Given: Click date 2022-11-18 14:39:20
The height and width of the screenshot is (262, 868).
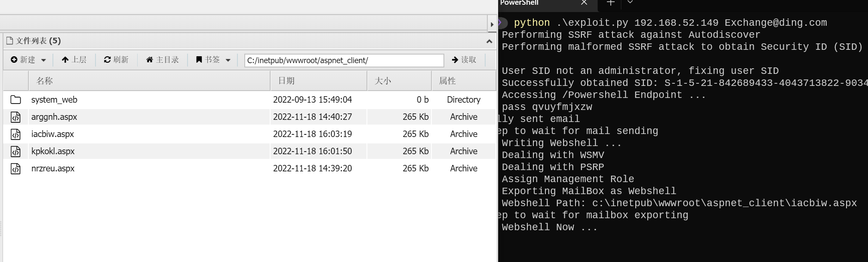Looking at the screenshot, I should pos(312,168).
